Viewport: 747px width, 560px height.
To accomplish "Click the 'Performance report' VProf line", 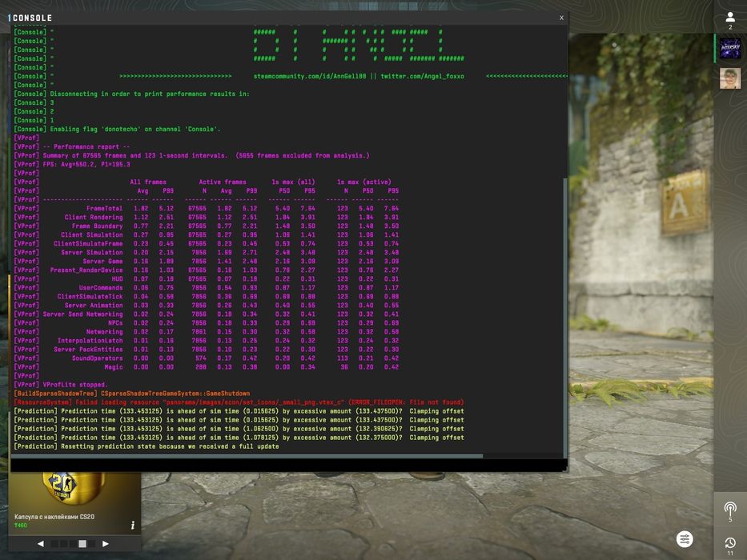I will (x=72, y=146).
